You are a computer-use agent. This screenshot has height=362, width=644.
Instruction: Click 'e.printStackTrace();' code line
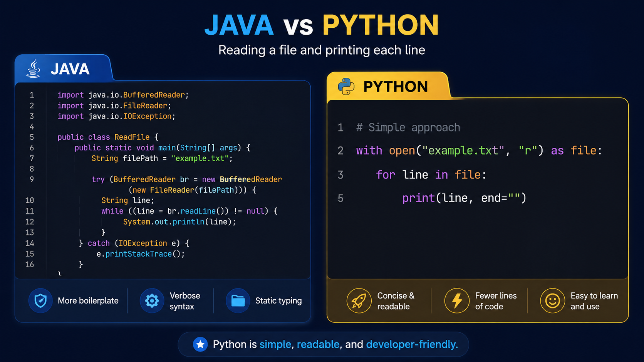[x=141, y=254]
